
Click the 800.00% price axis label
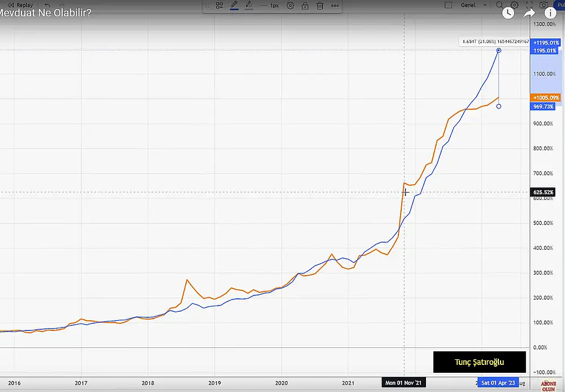click(543, 149)
